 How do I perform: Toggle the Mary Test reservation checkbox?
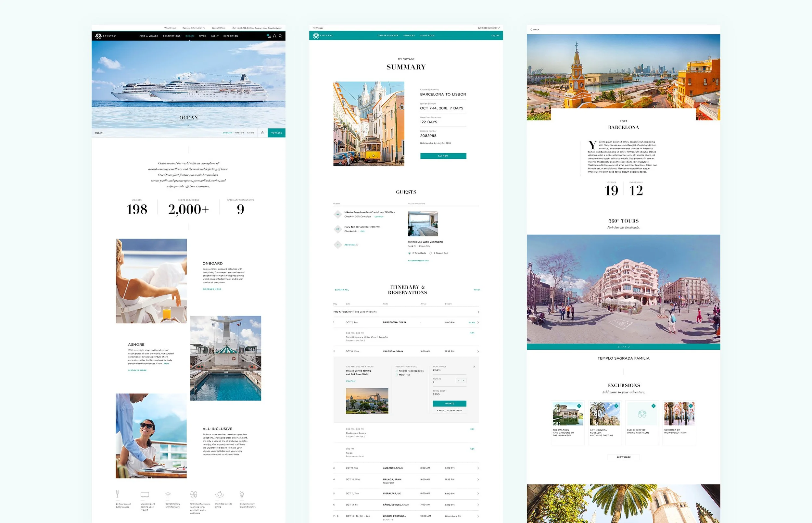pyautogui.click(x=397, y=375)
